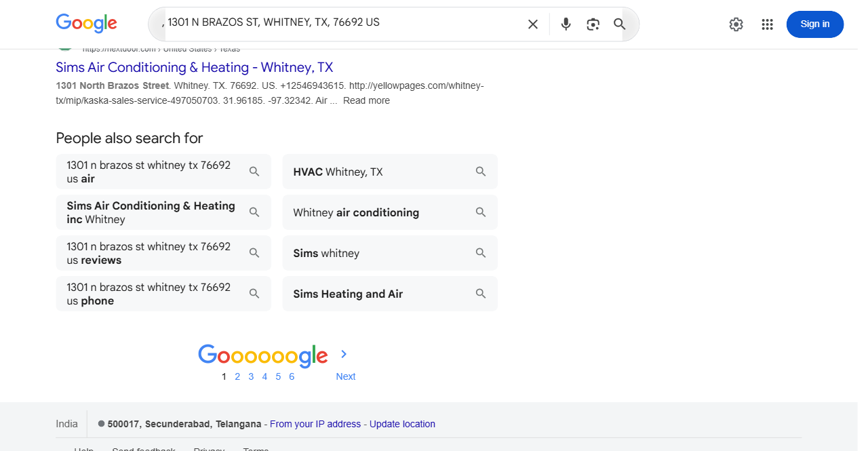The width and height of the screenshot is (868, 451).
Task: Open the Google apps grid icon
Action: point(767,24)
